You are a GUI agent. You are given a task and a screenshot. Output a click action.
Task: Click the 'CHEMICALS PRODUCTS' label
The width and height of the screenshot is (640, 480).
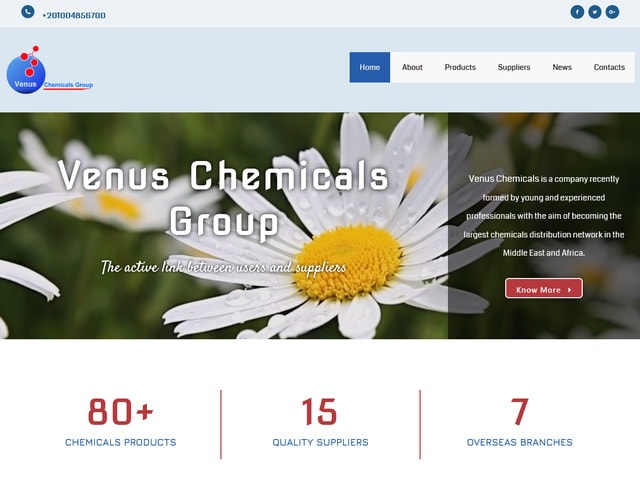(121, 442)
